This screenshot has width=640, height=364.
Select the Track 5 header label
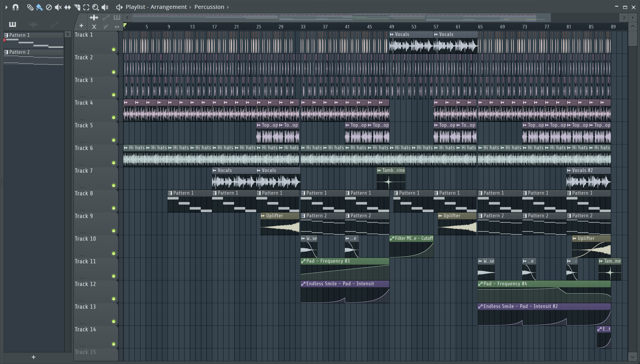[x=84, y=126]
